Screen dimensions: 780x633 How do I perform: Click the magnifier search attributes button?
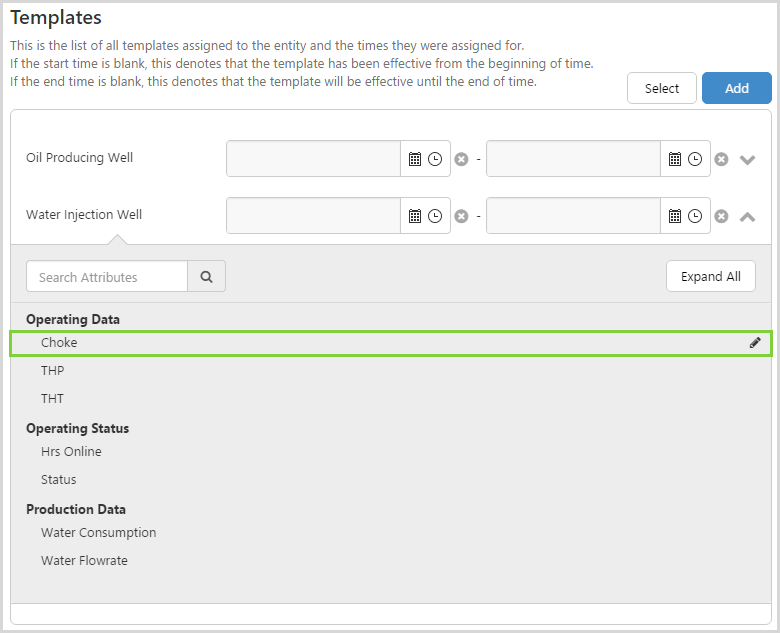(206, 277)
